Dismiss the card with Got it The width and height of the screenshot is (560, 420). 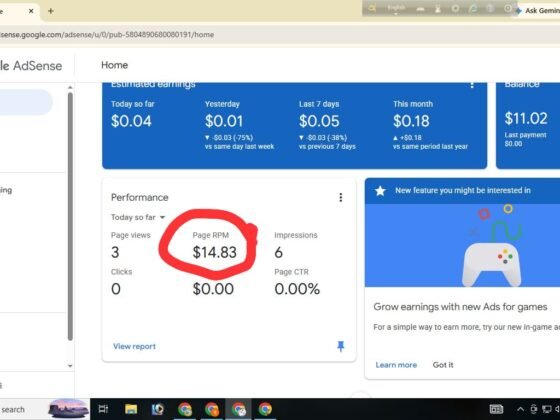(x=443, y=365)
